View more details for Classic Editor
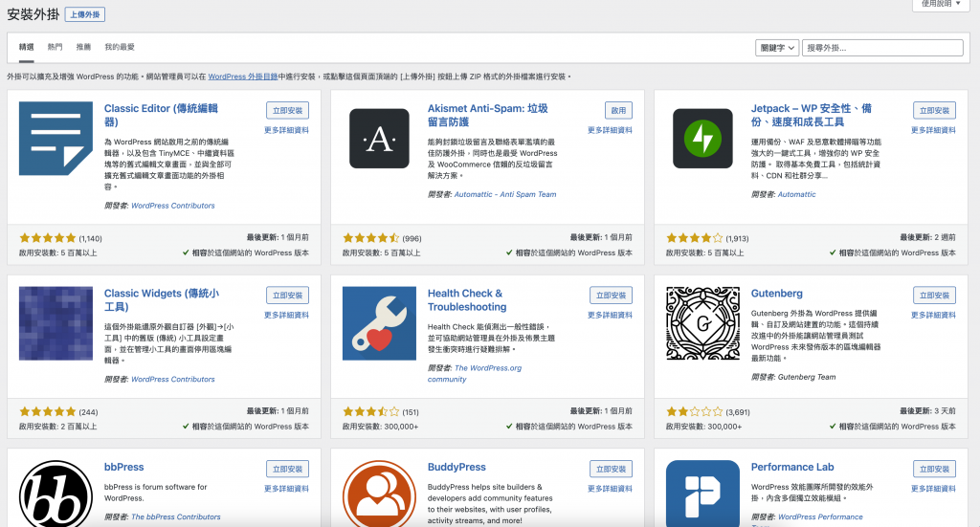 286,130
